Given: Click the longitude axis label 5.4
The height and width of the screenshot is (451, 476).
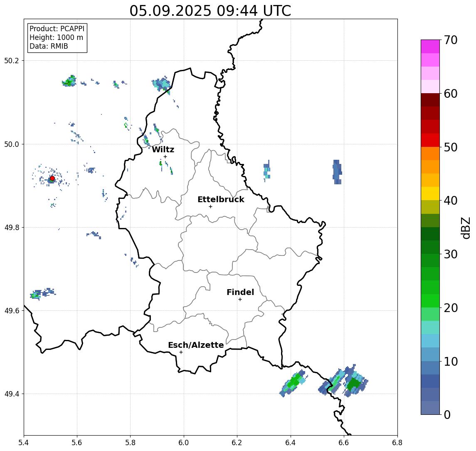Looking at the screenshot, I should click(24, 443).
